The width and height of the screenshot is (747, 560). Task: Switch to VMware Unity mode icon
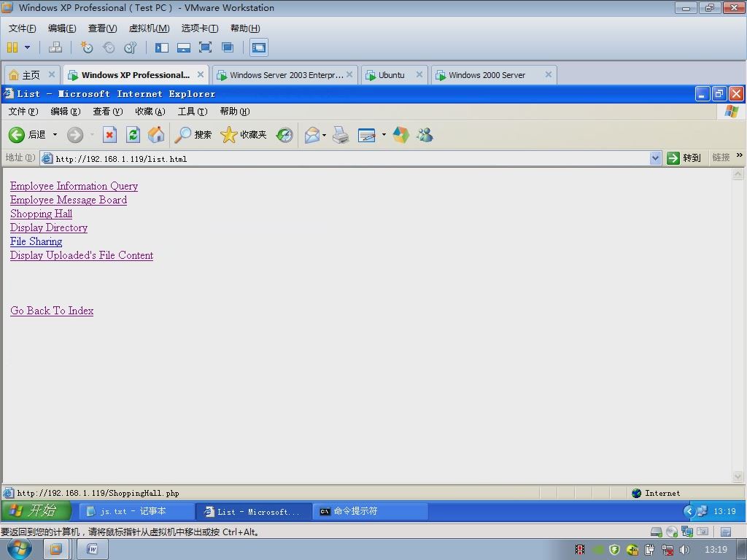[x=228, y=47]
